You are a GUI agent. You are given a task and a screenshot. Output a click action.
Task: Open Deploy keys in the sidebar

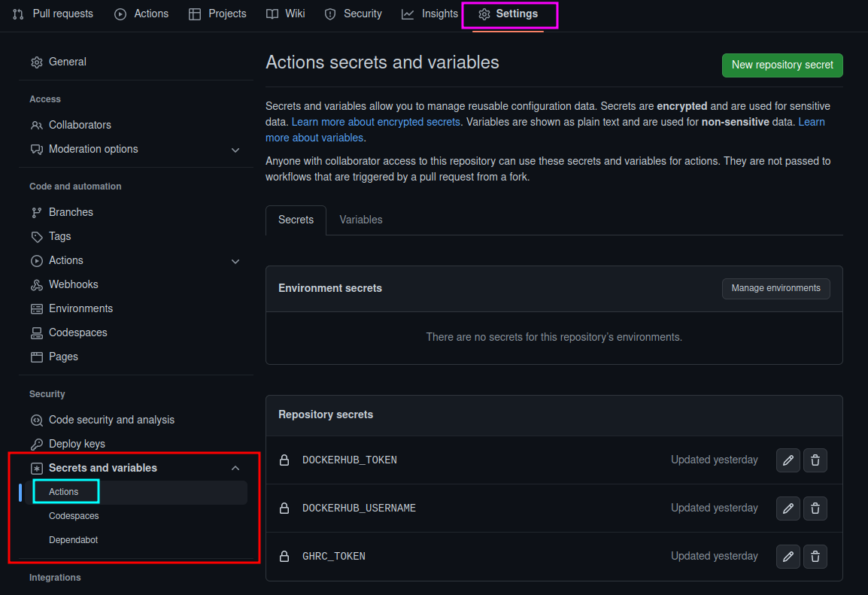point(77,444)
